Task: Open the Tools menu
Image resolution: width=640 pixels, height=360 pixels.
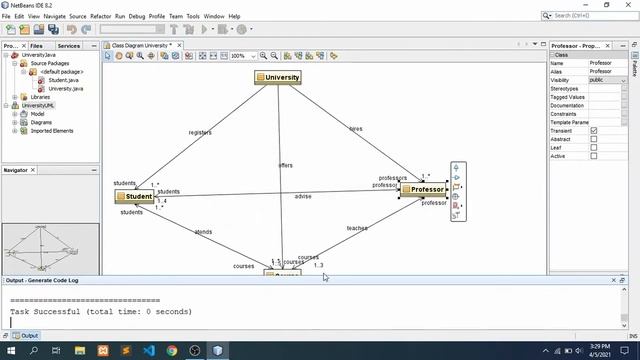Action: [x=193, y=16]
